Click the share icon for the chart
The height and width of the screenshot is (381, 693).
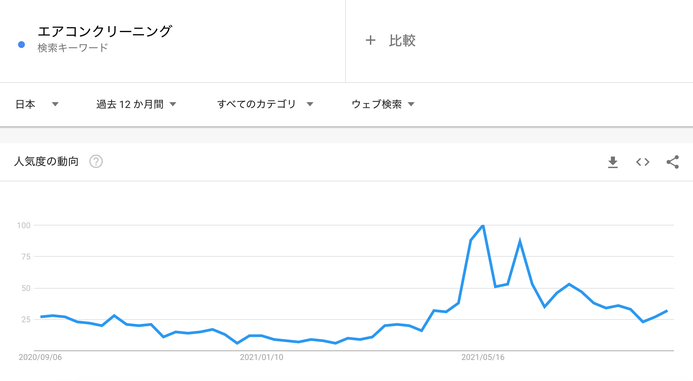tap(673, 162)
